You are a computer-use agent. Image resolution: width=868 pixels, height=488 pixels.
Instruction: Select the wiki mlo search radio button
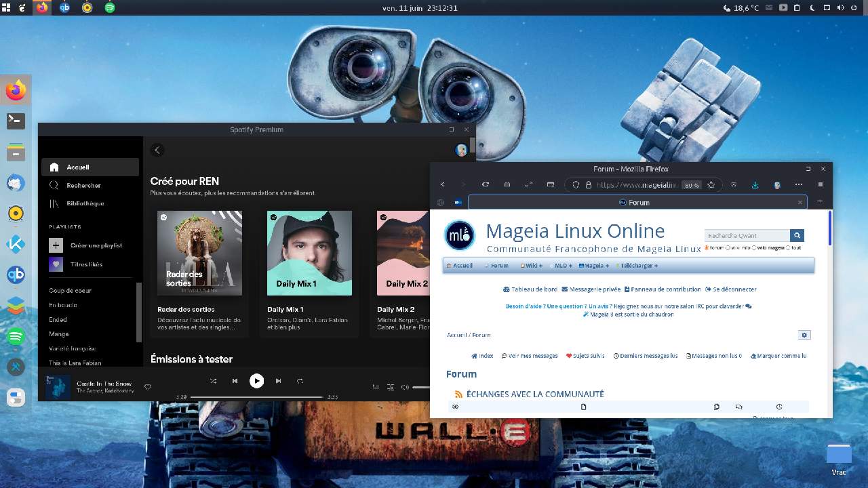[728, 247]
